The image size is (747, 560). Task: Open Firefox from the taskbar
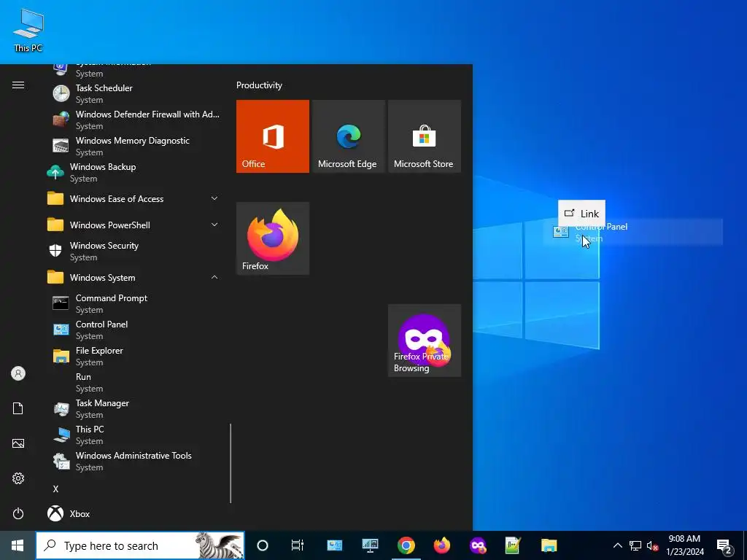[x=441, y=545]
